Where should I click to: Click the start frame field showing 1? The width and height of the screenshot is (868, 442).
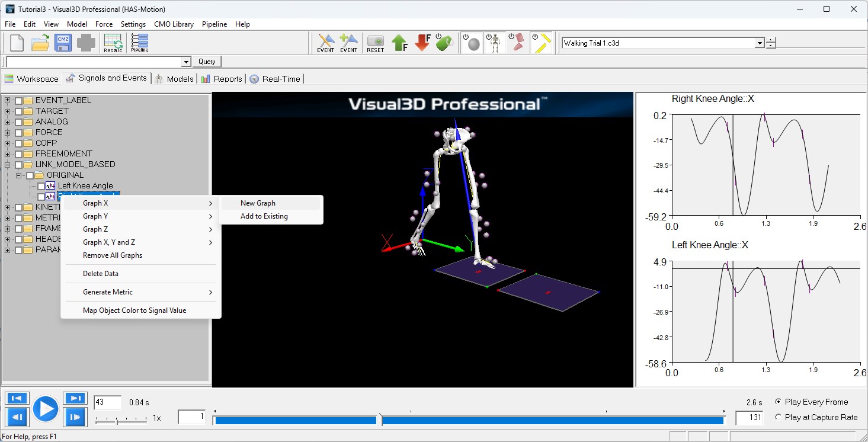tap(192, 417)
